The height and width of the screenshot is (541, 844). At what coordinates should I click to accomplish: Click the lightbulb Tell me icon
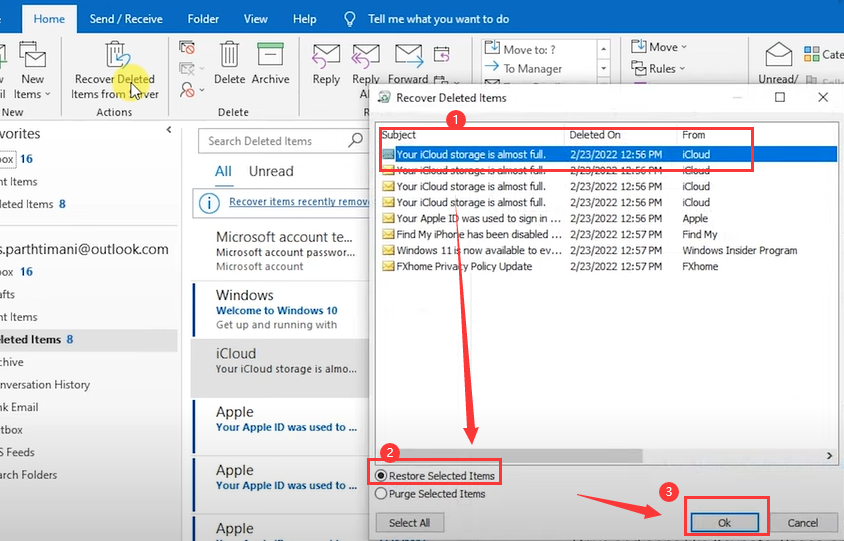pos(350,19)
